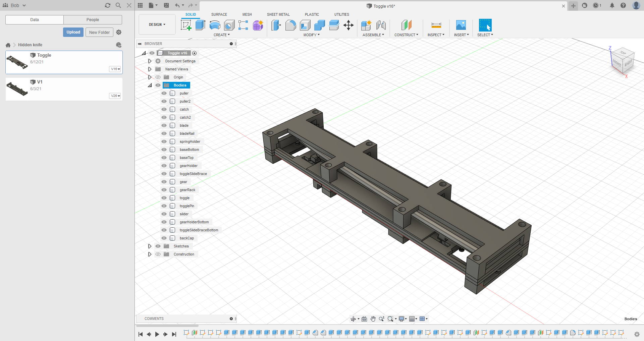Open the CREATE dropdown menu

click(222, 35)
